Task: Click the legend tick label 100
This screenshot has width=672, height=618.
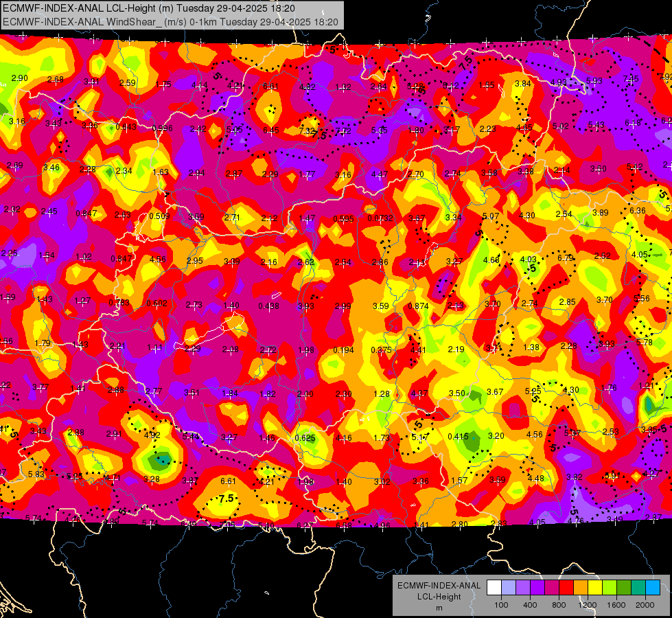Action: pyautogui.click(x=501, y=605)
